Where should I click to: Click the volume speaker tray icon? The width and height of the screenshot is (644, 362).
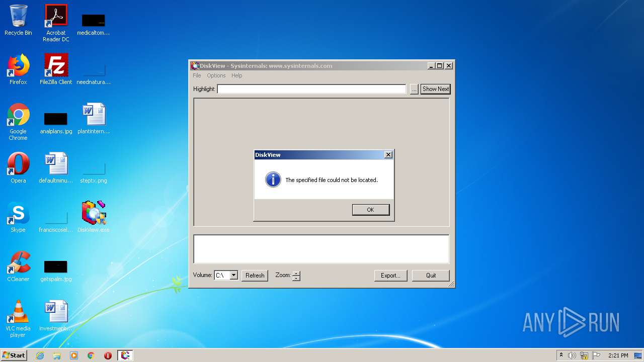[572, 355]
